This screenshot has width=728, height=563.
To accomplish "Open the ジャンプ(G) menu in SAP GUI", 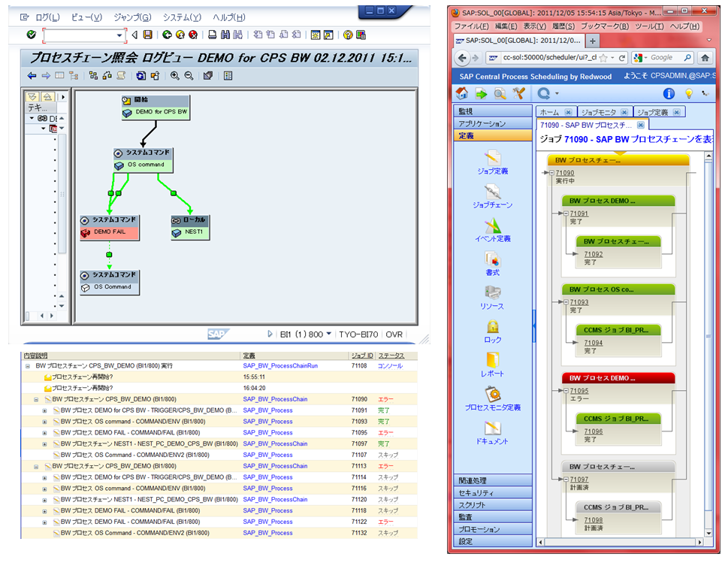I will tap(132, 17).
